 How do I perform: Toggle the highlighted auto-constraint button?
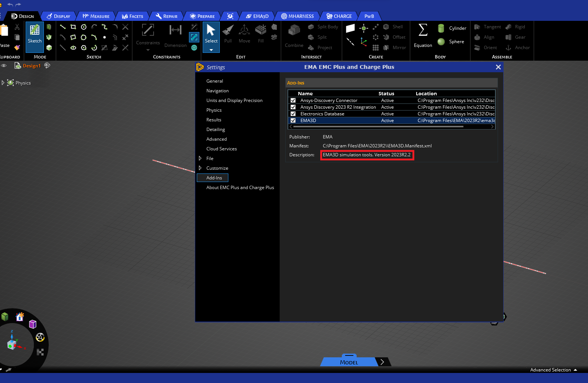coord(194,37)
